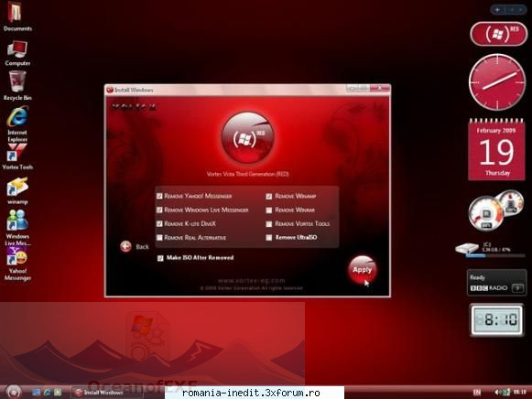Click the network icon in system tray
Image resolution: width=532 pixels, height=399 pixels.
pyautogui.click(x=505, y=393)
